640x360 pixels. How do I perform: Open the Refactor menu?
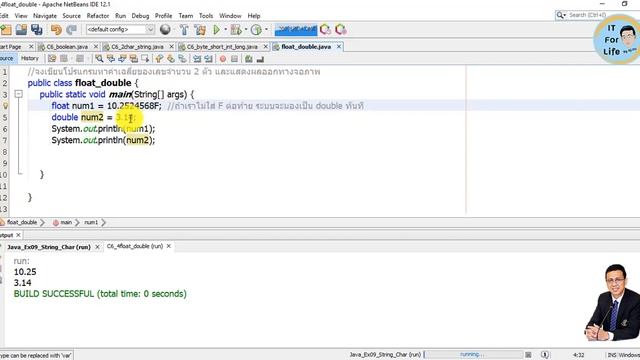[98, 16]
